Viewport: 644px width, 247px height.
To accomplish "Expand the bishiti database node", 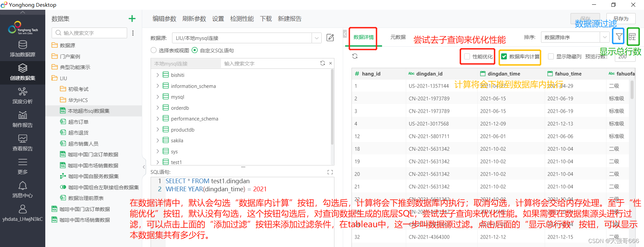I will pos(158,75).
